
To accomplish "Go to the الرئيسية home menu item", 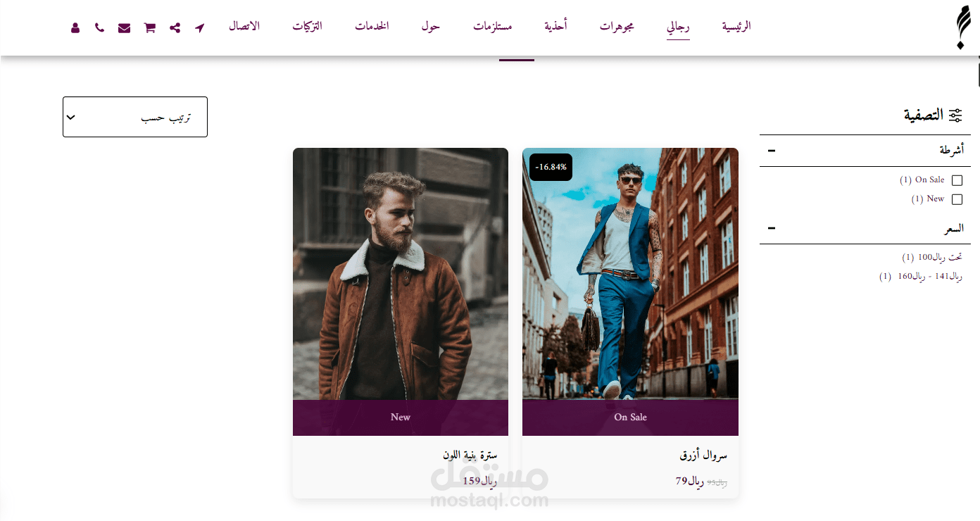I will tap(736, 26).
